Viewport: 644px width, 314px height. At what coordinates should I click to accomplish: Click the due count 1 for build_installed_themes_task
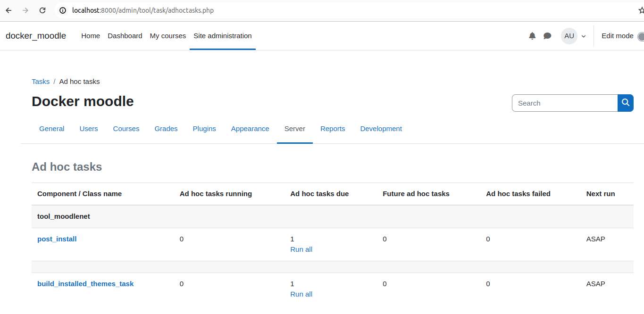click(x=292, y=284)
